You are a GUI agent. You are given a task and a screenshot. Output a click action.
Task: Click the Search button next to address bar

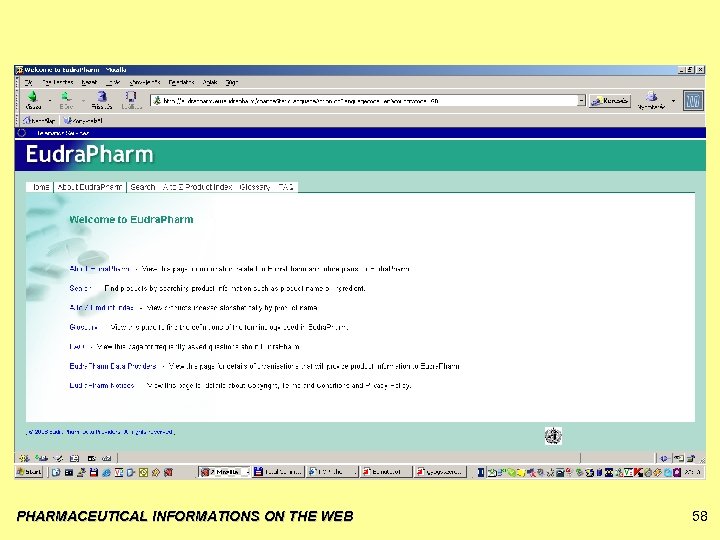pyautogui.click(x=610, y=101)
